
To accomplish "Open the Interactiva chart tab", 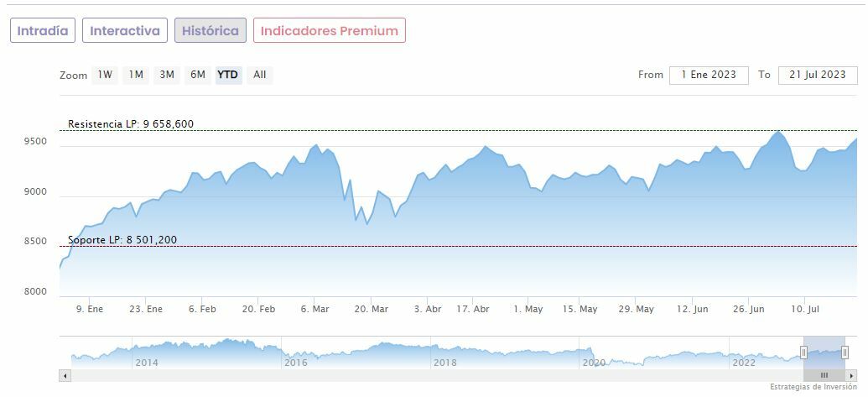I will point(125,31).
